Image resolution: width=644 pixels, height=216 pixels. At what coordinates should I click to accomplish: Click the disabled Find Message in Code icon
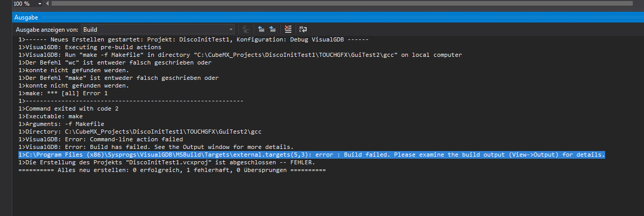[x=246, y=30]
